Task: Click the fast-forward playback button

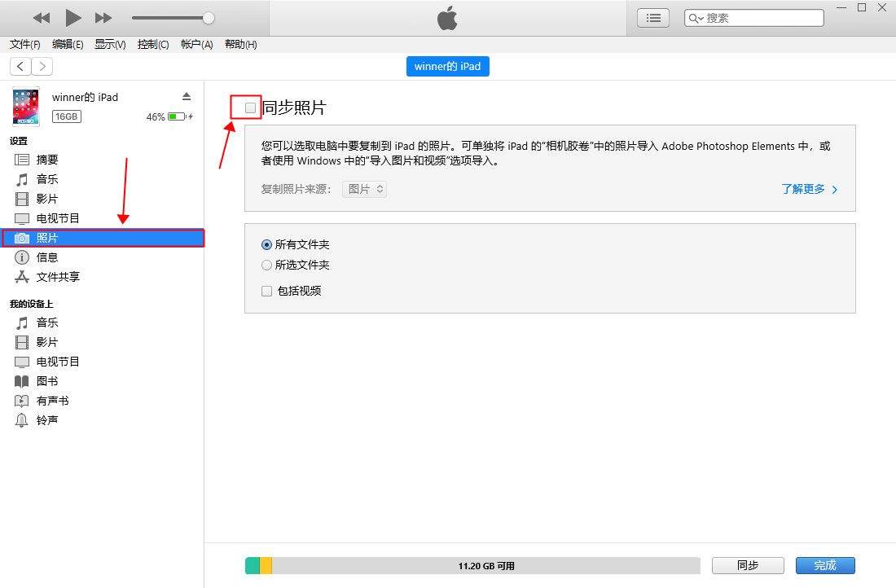Action: [x=103, y=18]
